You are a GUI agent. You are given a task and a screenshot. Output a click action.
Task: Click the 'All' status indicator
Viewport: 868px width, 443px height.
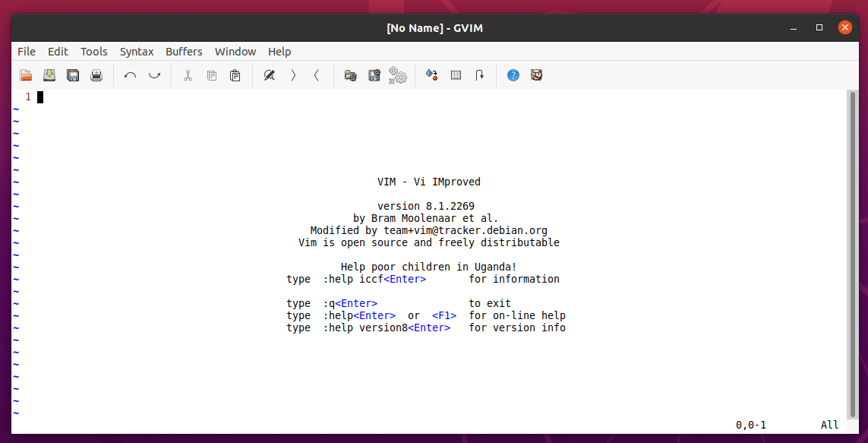pos(830,426)
